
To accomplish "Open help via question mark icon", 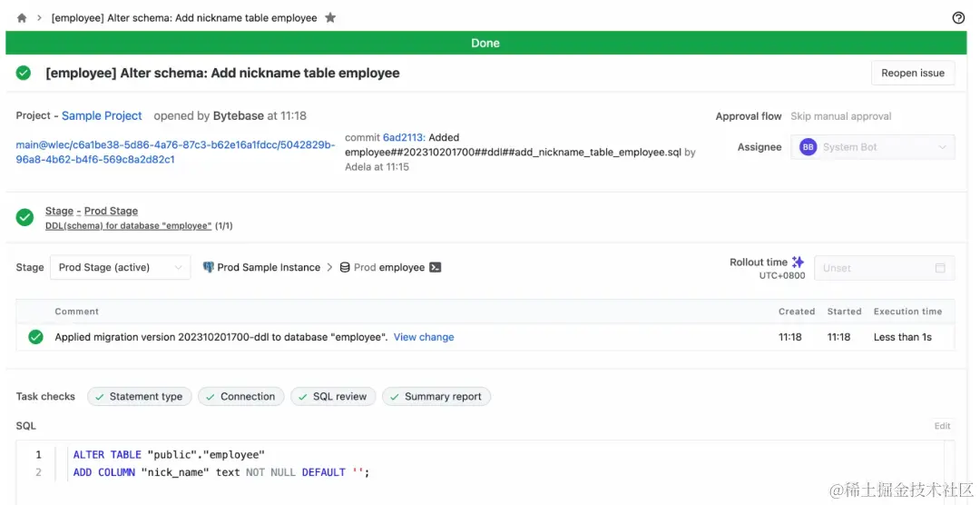I will pyautogui.click(x=958, y=17).
